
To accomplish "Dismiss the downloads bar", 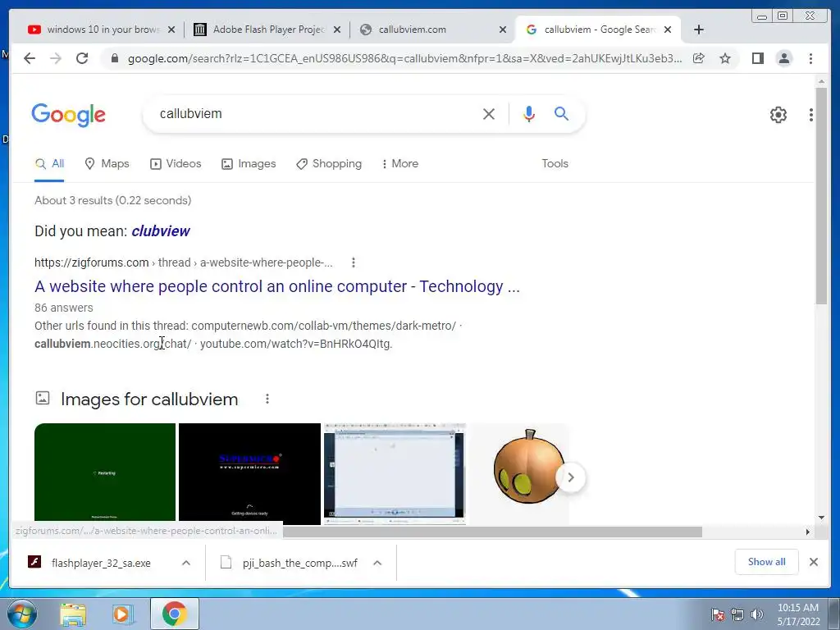I will [813, 562].
